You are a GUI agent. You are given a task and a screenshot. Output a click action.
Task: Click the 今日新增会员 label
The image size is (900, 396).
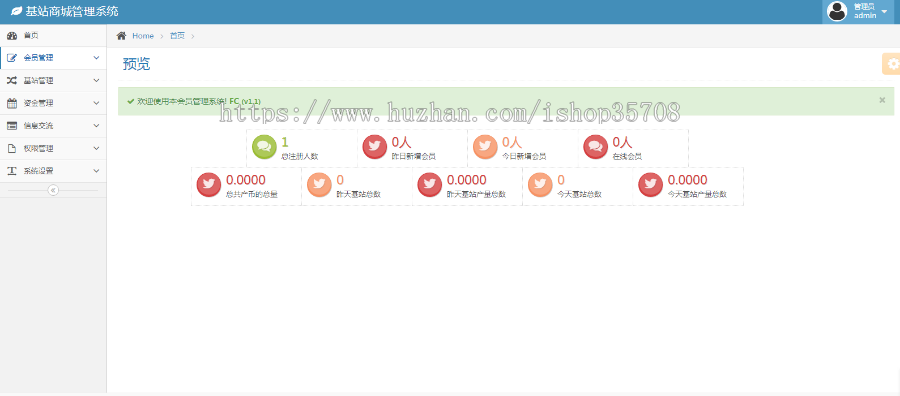pos(524,156)
